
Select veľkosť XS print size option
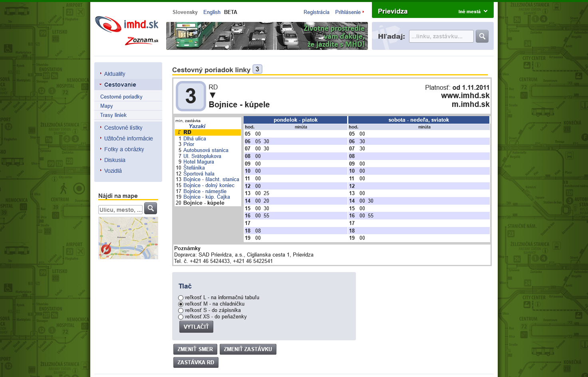(x=181, y=317)
